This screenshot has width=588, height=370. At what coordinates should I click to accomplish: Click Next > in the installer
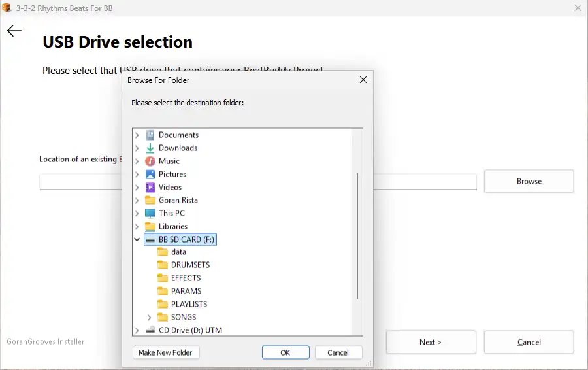[431, 342]
